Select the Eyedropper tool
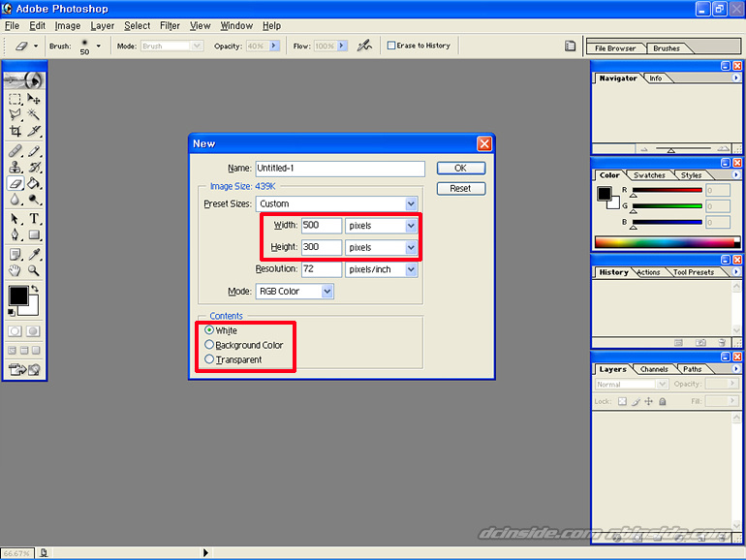 click(x=33, y=255)
